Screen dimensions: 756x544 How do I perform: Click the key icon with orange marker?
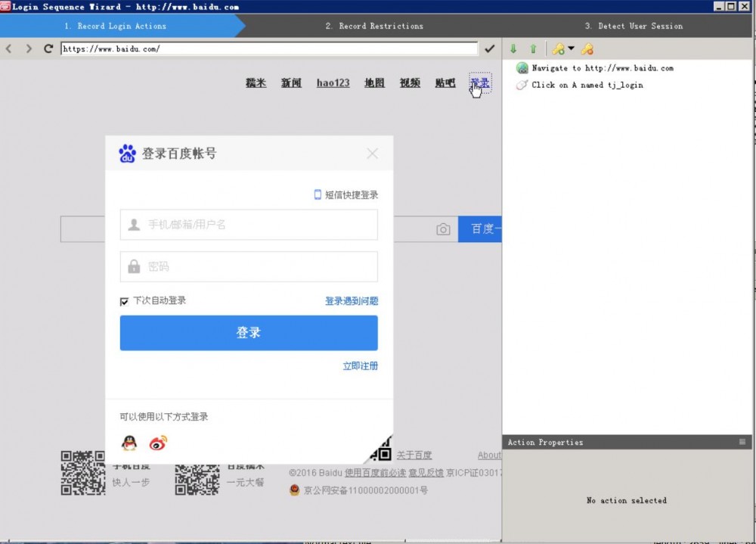coord(587,48)
